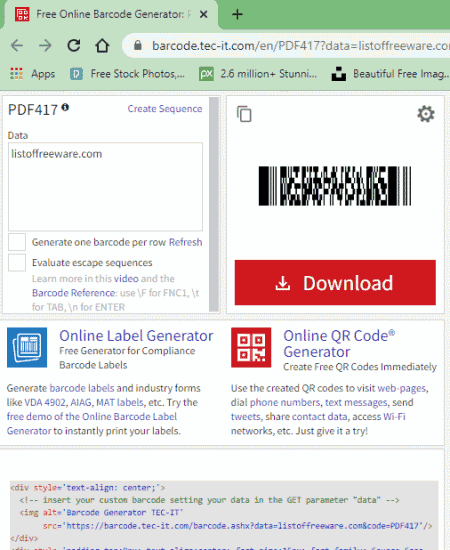Image resolution: width=450 pixels, height=550 pixels.
Task: Close the Free Online Barcode Generator tab
Action: click(x=203, y=14)
